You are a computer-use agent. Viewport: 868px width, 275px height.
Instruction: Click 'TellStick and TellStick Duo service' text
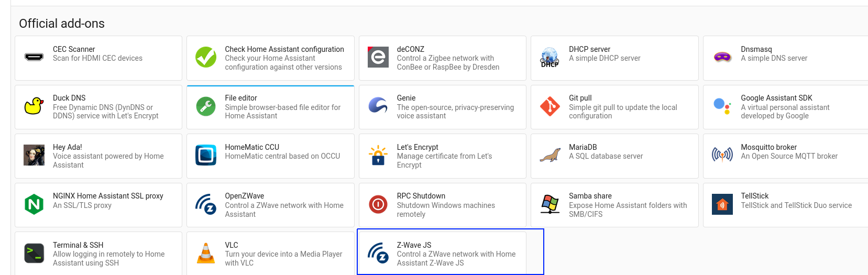point(796,205)
